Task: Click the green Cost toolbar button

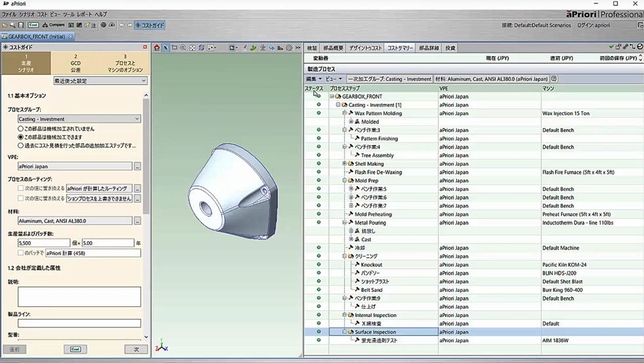Action: 34,25
